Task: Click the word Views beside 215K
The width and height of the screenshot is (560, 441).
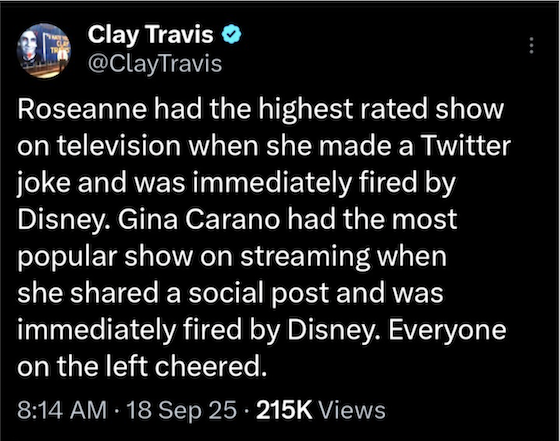Action: click(352, 410)
